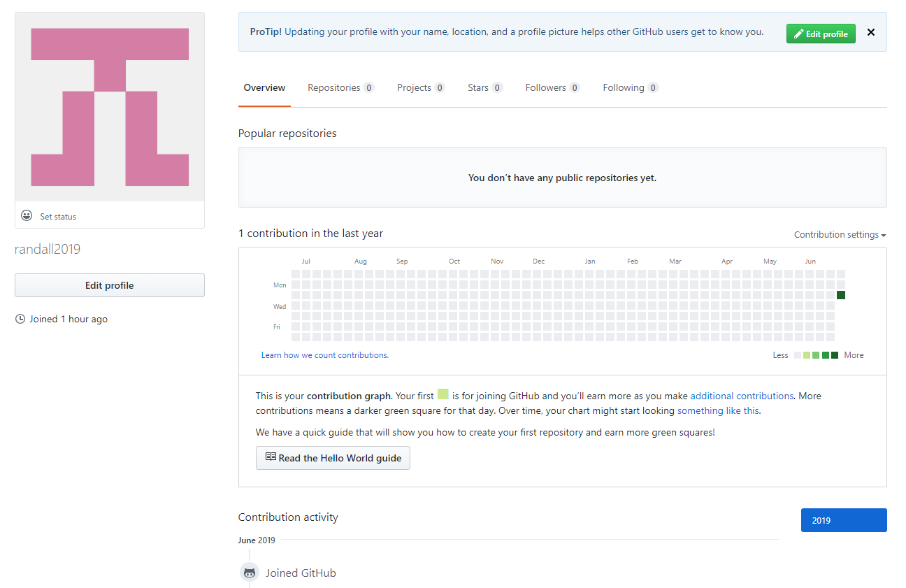Image resolution: width=906 pixels, height=588 pixels.
Task: Open the Projects tab
Action: 421,87
